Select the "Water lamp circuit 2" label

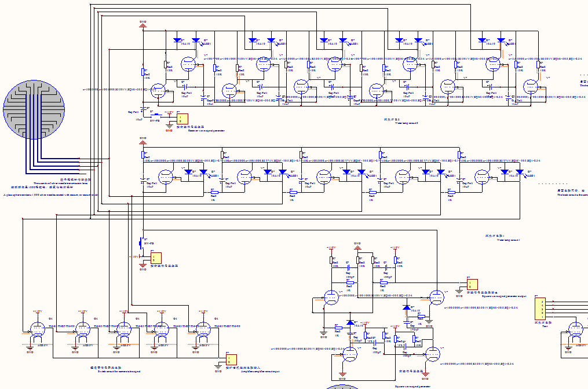click(x=405, y=122)
